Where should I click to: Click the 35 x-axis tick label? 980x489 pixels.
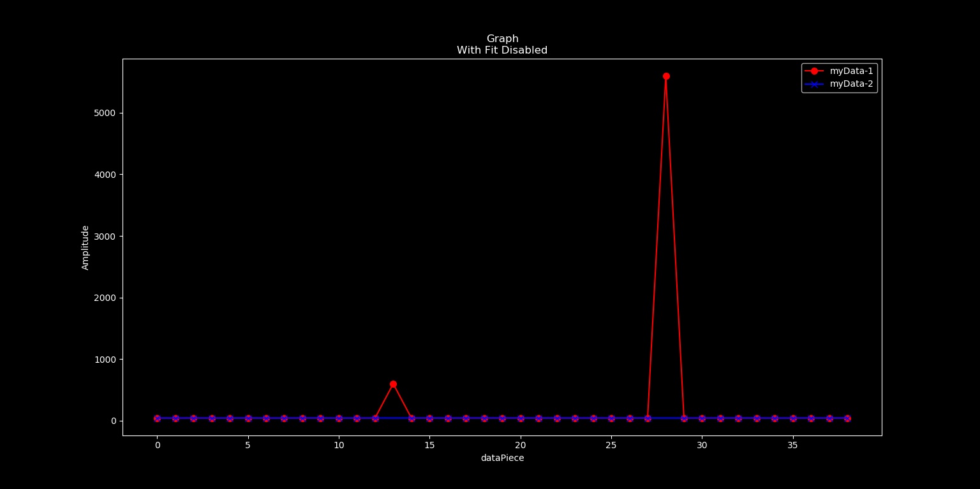click(x=793, y=445)
